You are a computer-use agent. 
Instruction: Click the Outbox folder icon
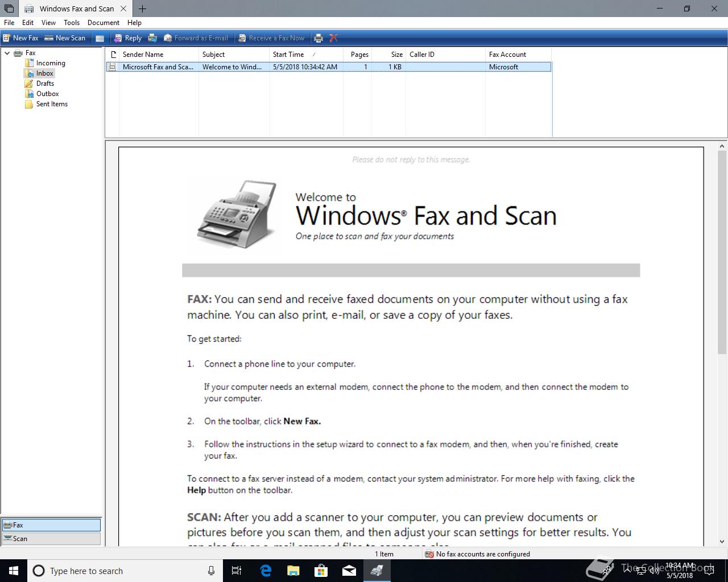[x=29, y=94]
